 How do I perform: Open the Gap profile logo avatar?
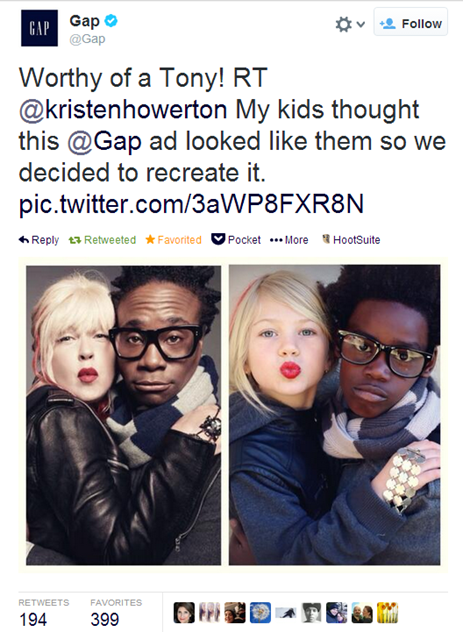[x=39, y=28]
